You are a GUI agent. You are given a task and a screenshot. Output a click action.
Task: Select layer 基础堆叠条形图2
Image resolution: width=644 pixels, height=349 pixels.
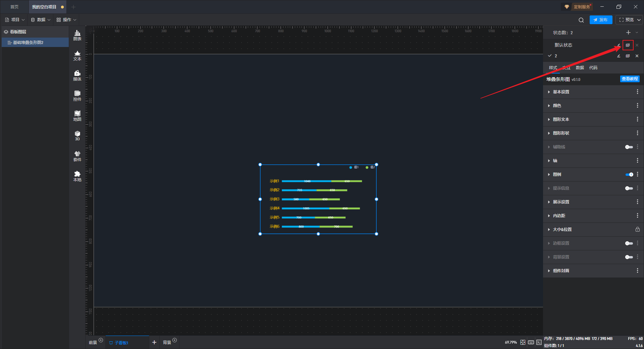click(35, 42)
